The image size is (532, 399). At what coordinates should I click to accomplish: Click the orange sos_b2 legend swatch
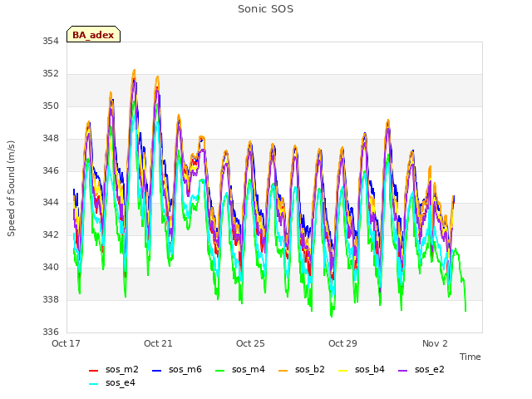click(283, 371)
